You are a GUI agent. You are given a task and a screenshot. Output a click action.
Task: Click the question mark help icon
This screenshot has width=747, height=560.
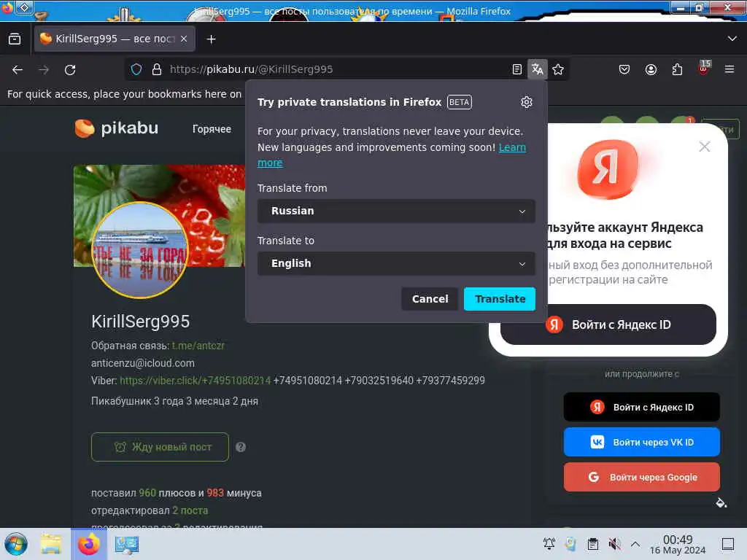point(241,447)
